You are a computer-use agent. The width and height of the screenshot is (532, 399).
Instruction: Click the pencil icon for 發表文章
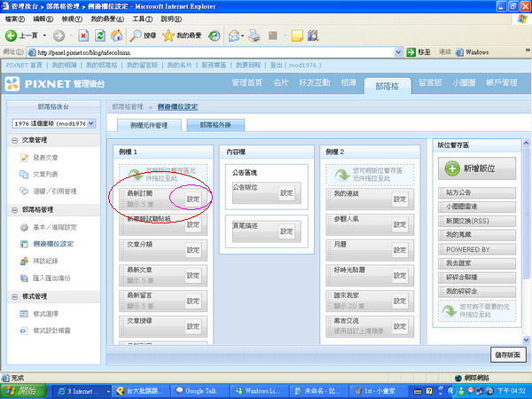click(x=24, y=158)
